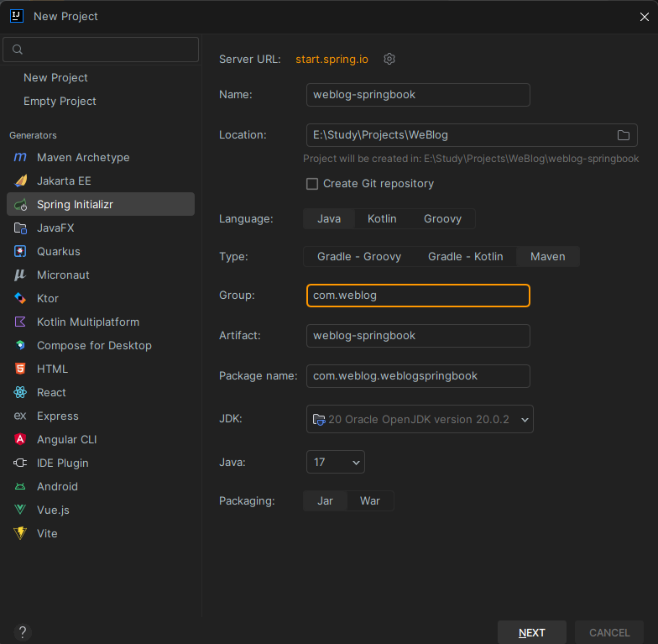658x644 pixels.
Task: Click the server URL settings gear icon
Action: (389, 59)
